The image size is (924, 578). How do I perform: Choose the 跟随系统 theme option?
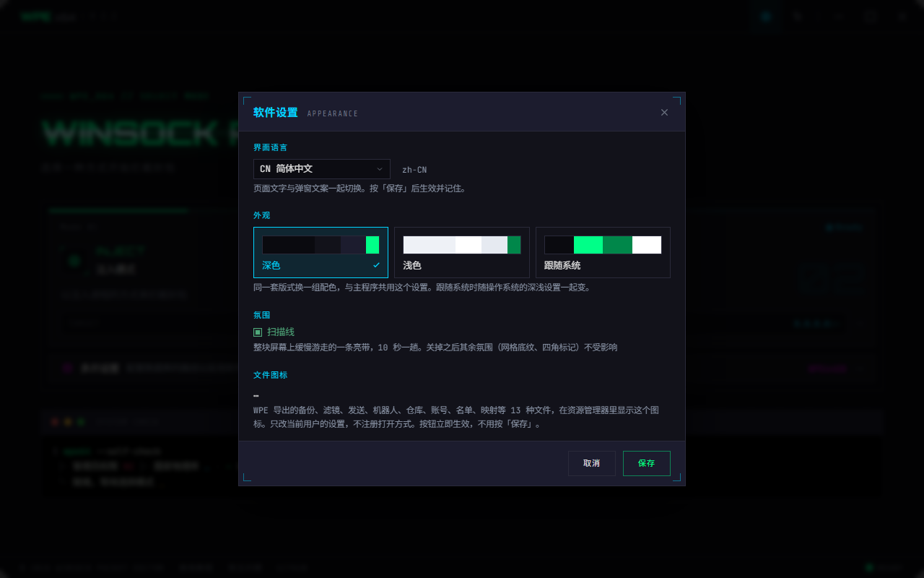[603, 252]
